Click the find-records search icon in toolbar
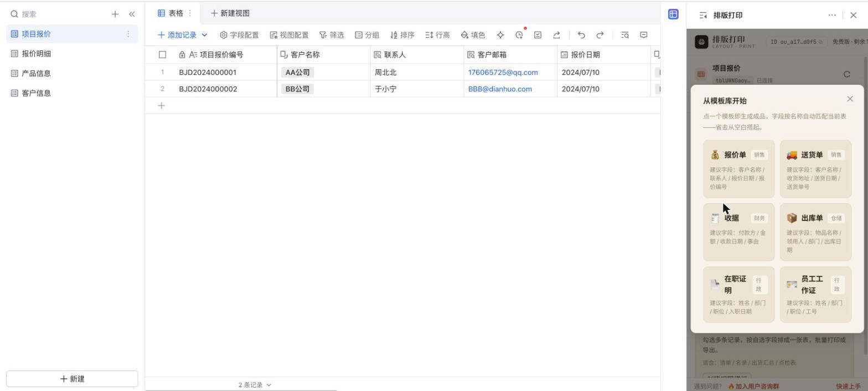Viewport: 868px width, 391px height. pyautogui.click(x=625, y=35)
